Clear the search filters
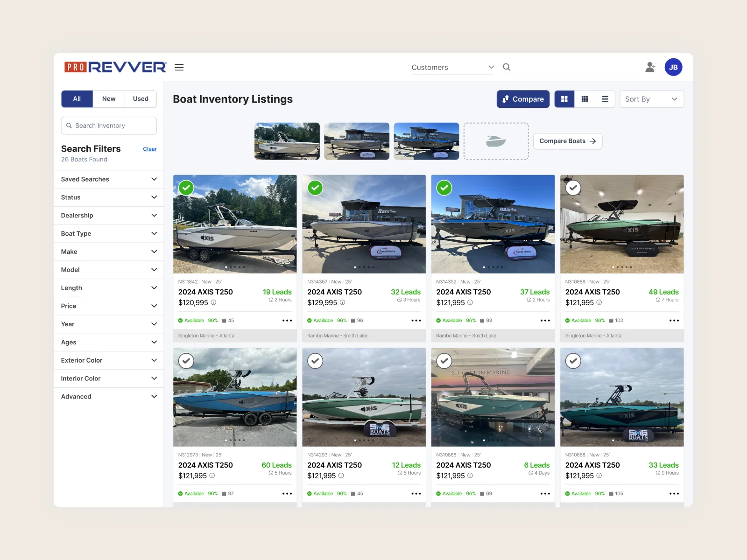Image resolution: width=747 pixels, height=560 pixels. (149, 149)
